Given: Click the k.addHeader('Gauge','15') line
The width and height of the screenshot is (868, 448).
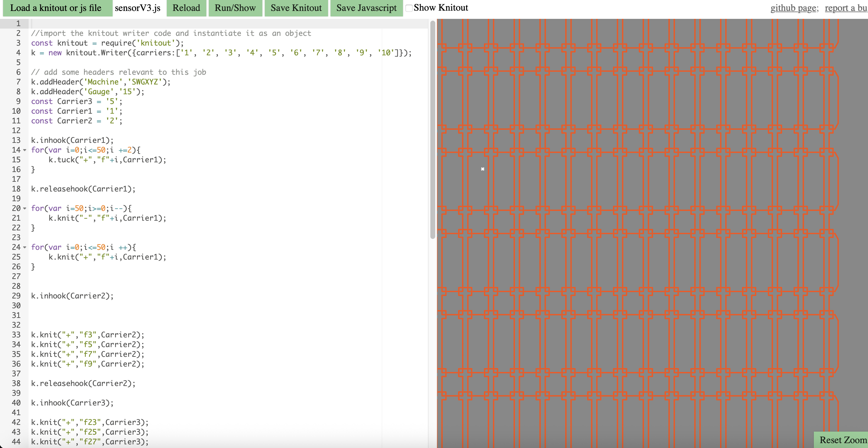Looking at the screenshot, I should pos(87,91).
